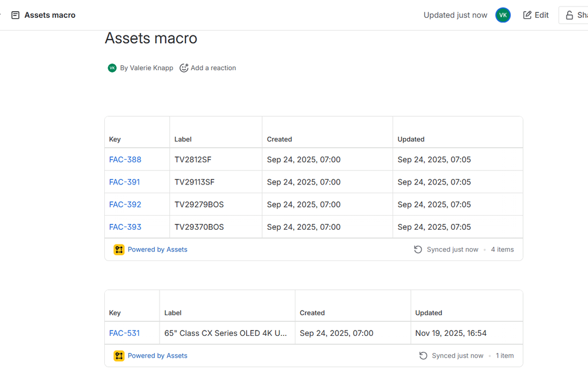Select the 65" Class CX Series OLED label
The width and height of the screenshot is (588, 373).
225,333
